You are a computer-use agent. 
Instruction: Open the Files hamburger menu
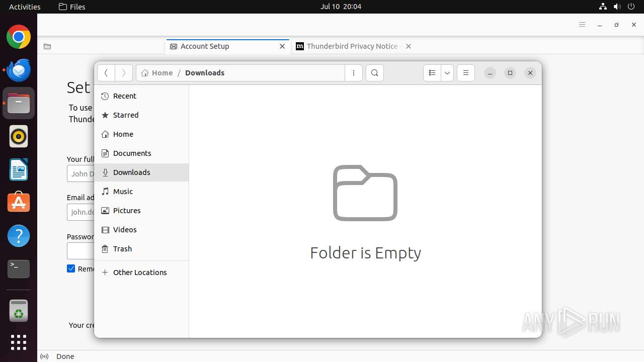[466, 73]
